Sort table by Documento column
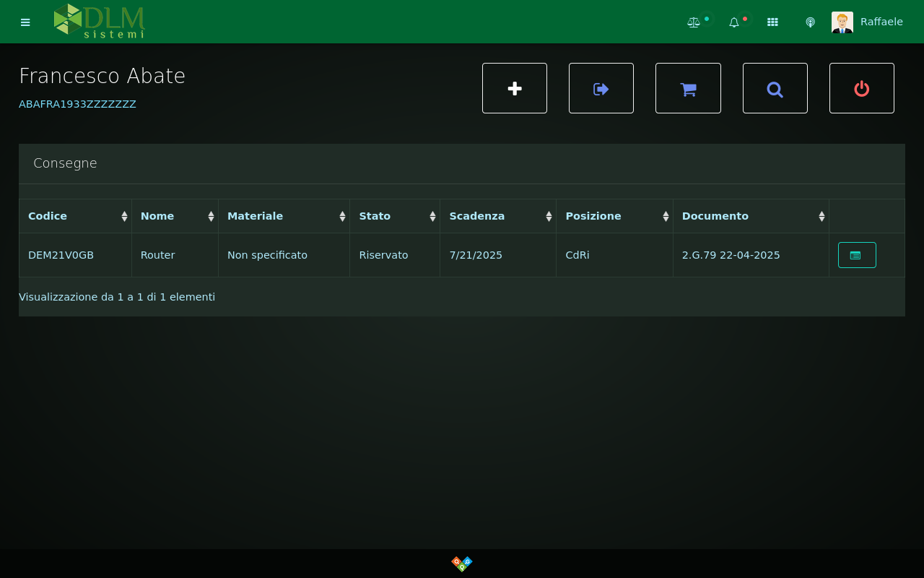924x578 pixels. pos(750,216)
